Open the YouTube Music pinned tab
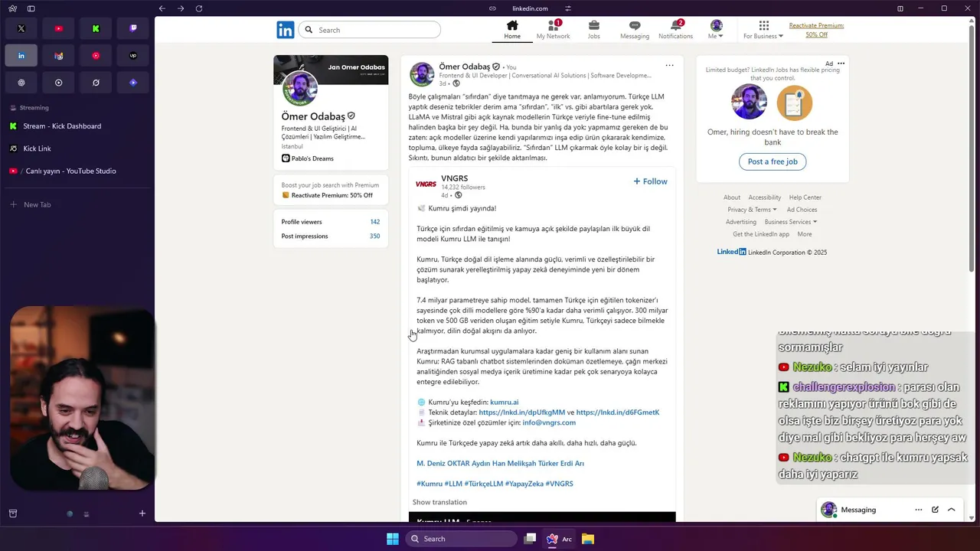Image resolution: width=980 pixels, height=551 pixels. click(x=96, y=56)
